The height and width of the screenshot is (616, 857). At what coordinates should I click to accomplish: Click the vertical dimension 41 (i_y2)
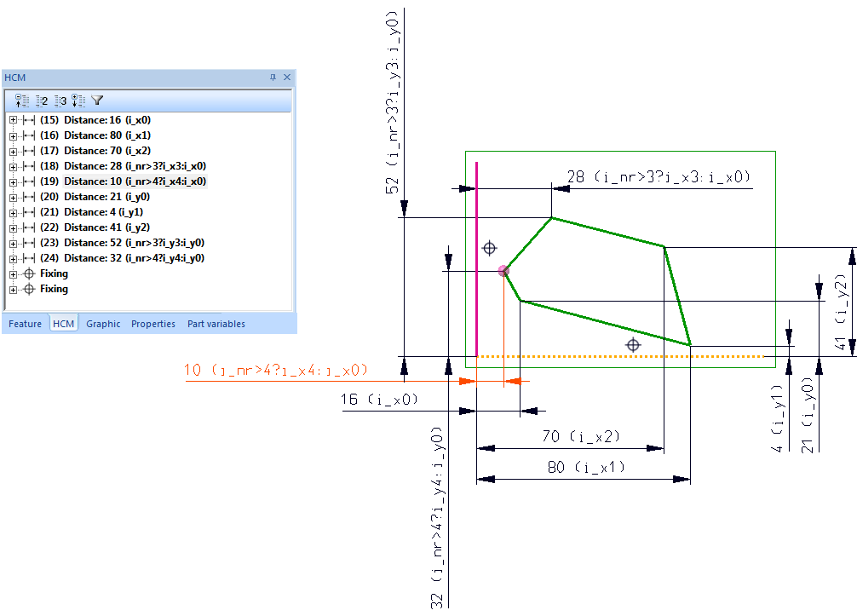(842, 312)
